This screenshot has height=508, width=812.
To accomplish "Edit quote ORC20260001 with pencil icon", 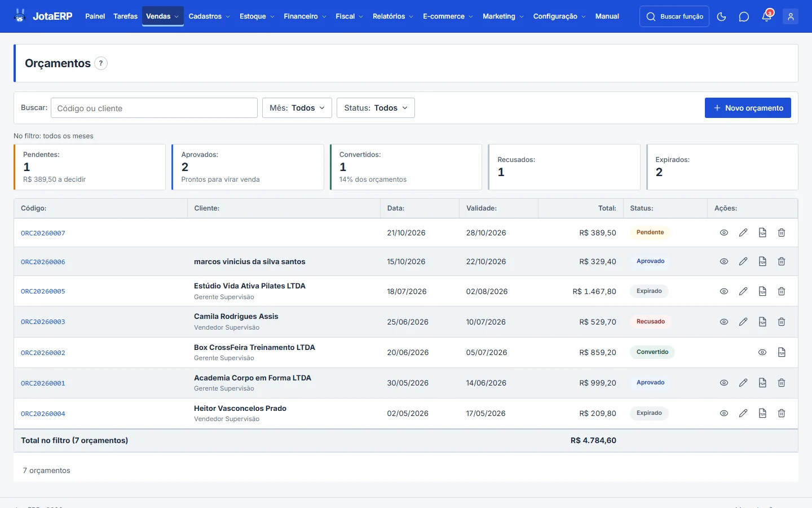I will click(x=743, y=383).
